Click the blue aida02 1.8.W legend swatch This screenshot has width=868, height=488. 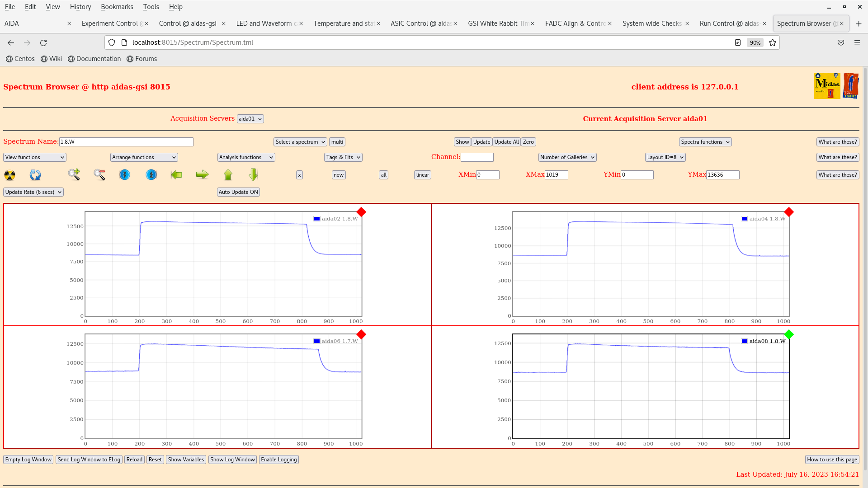[x=317, y=219]
